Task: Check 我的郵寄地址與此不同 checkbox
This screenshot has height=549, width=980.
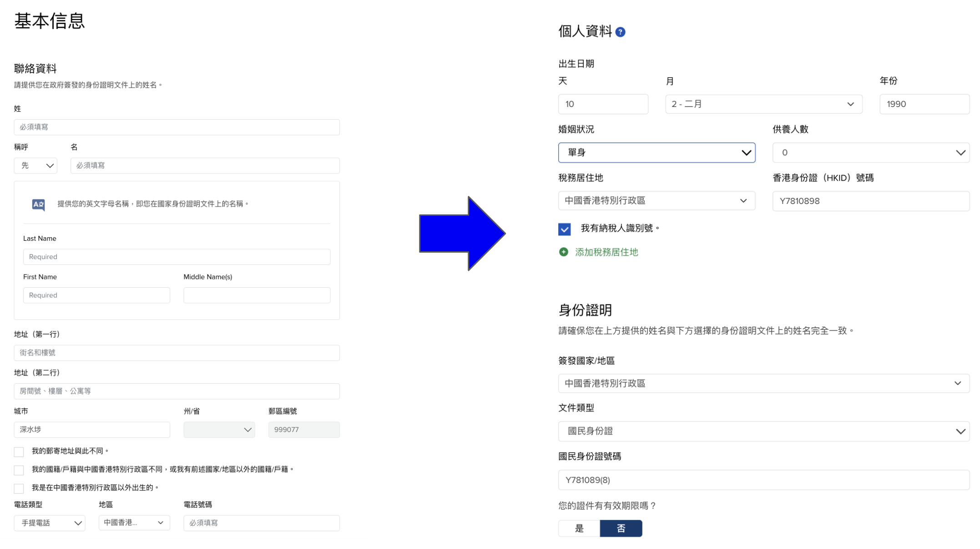Action: pos(19,452)
